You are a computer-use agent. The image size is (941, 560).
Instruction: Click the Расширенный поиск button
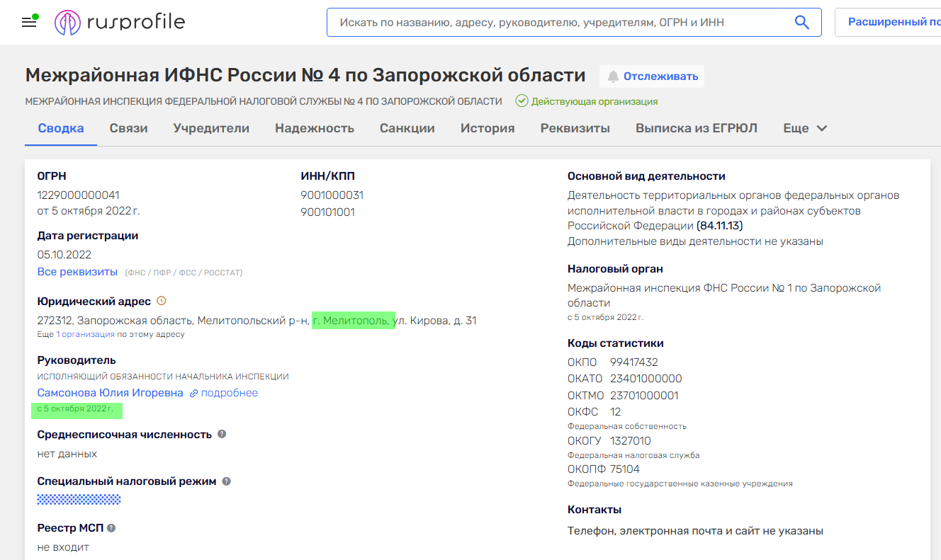(893, 22)
